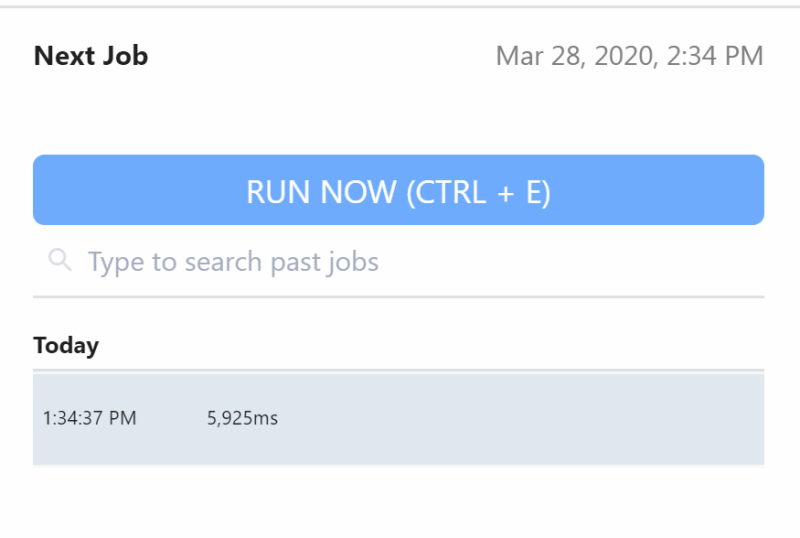Click the 5,925ms duration text
Image resolution: width=800 pixels, height=538 pixels.
[242, 419]
